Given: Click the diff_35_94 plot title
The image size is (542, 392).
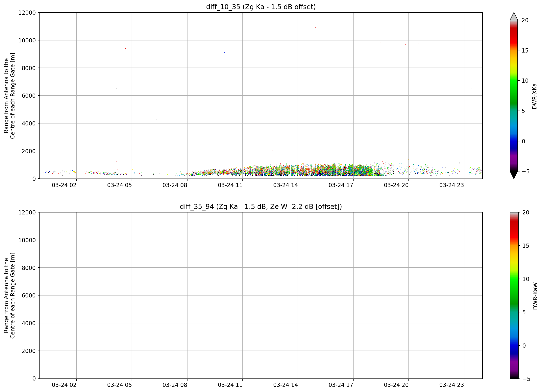Looking at the screenshot, I should click(261, 207).
